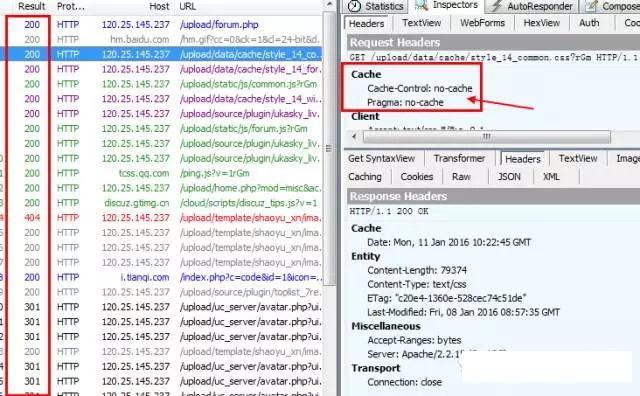The width and height of the screenshot is (640, 396).
Task: Select the Entity group header
Action: [x=366, y=256]
